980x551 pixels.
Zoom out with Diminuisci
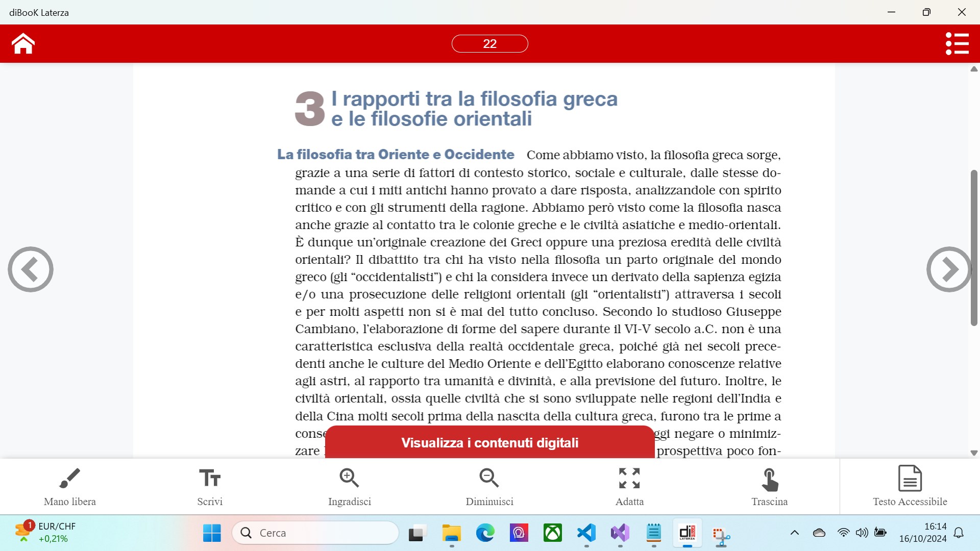point(489,486)
